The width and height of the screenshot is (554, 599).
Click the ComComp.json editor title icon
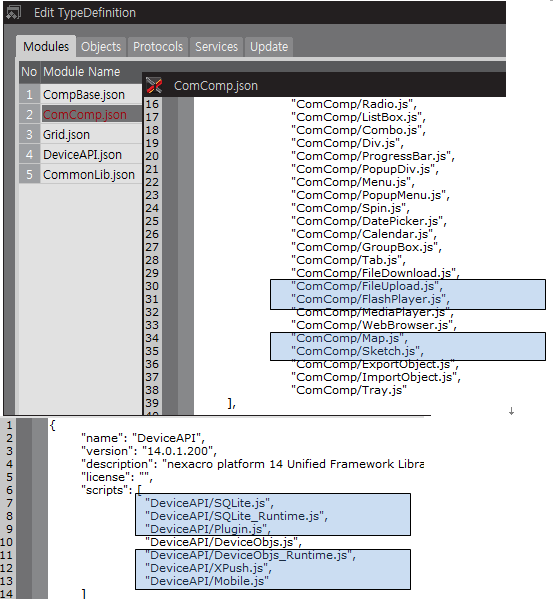point(154,85)
